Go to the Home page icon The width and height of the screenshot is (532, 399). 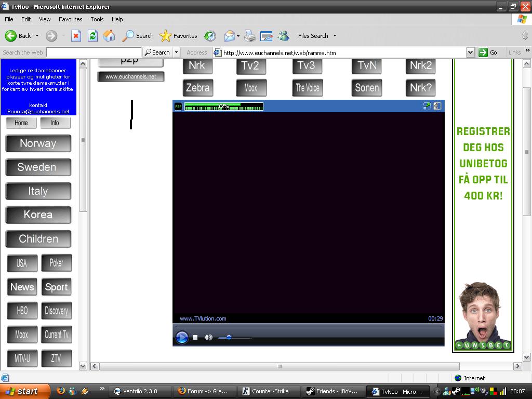point(109,36)
